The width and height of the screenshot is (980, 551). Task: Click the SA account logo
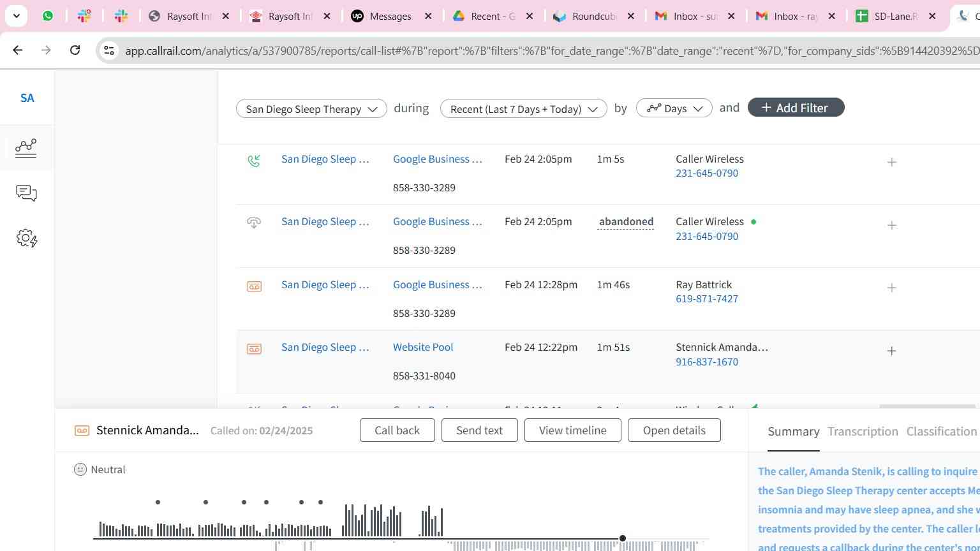27,98
